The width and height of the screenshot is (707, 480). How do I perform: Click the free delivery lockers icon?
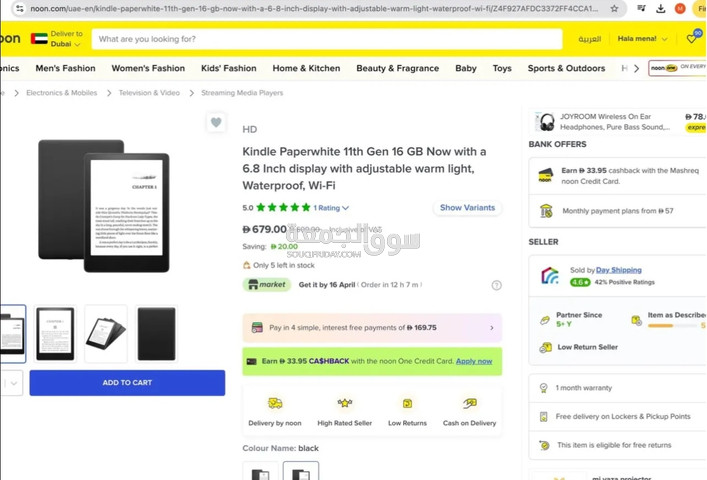point(544,416)
